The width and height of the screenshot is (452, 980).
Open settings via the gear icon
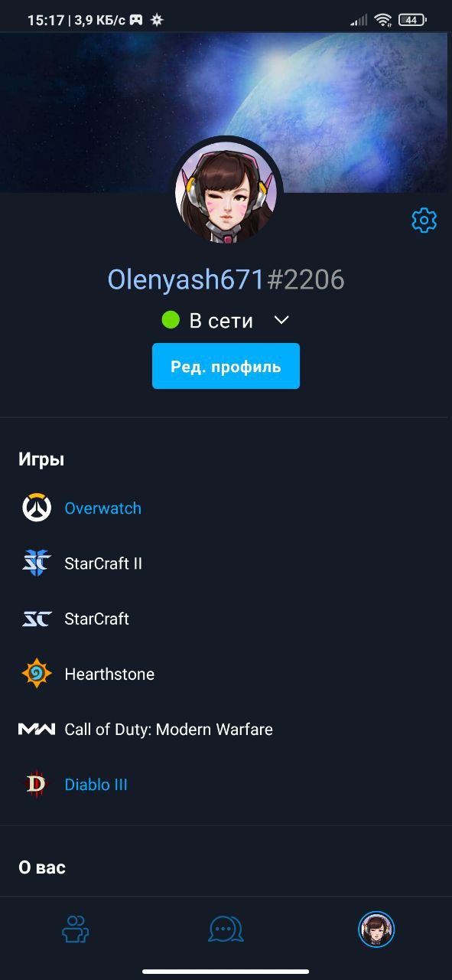coord(424,220)
